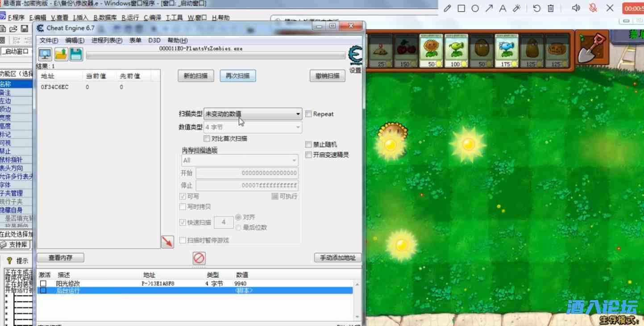Image resolution: width=644 pixels, height=326 pixels.
Task: Open the process selector computer icon
Action: point(45,54)
